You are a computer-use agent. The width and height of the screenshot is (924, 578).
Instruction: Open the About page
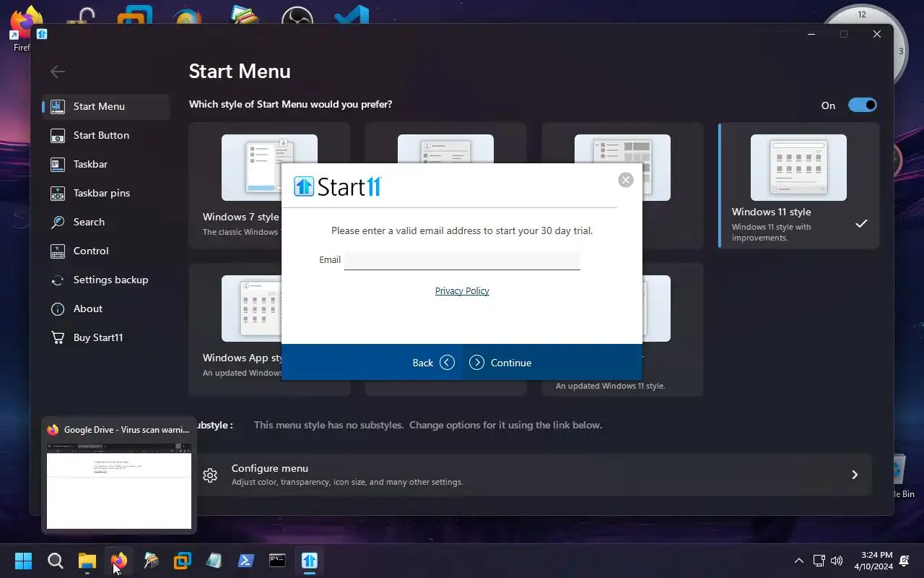[106, 309]
